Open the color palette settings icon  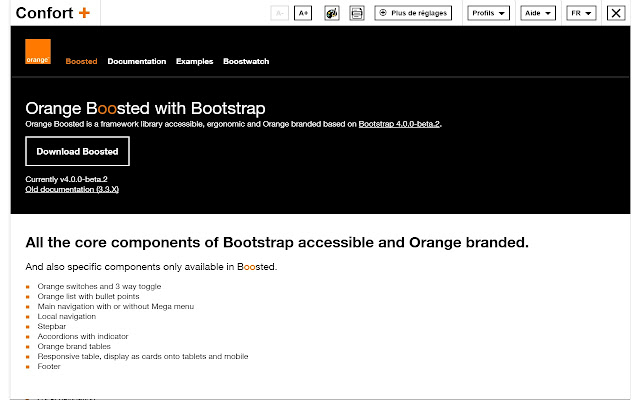[x=332, y=13]
